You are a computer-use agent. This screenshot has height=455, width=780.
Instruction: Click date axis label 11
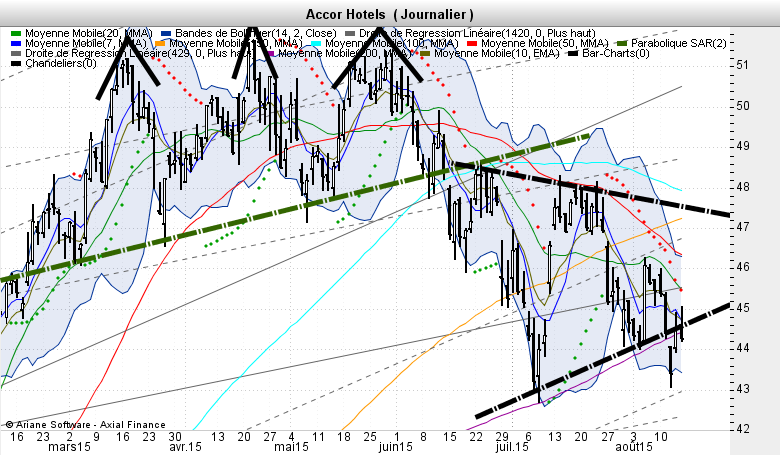(x=318, y=437)
